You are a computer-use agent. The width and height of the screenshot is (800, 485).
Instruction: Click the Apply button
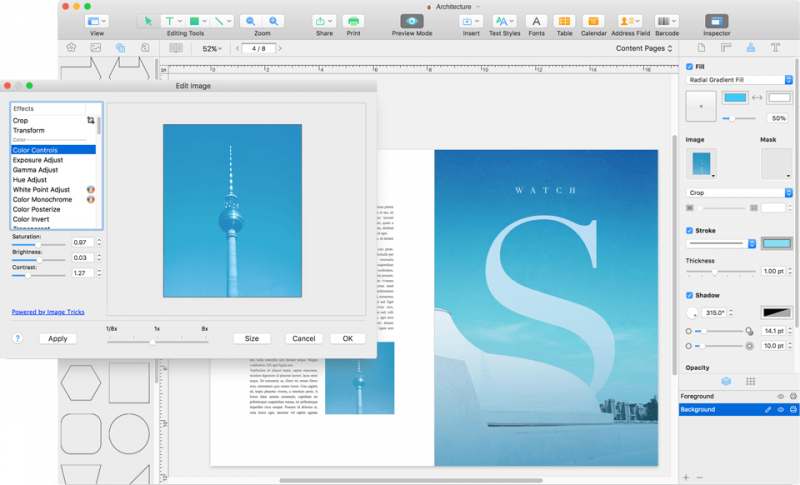[x=58, y=339]
